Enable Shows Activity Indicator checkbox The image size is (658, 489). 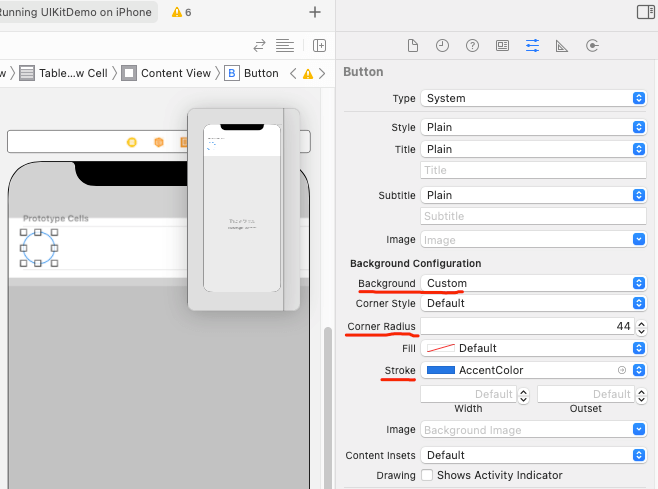click(428, 475)
